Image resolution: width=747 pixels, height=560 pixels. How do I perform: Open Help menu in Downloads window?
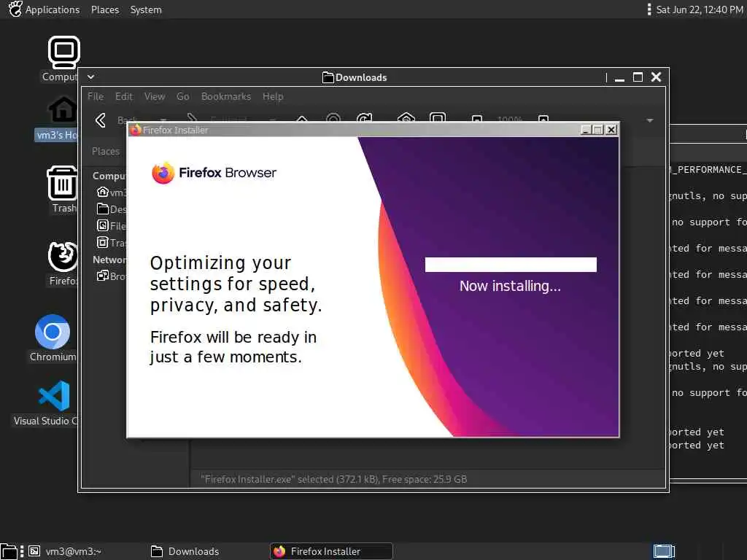tap(273, 96)
